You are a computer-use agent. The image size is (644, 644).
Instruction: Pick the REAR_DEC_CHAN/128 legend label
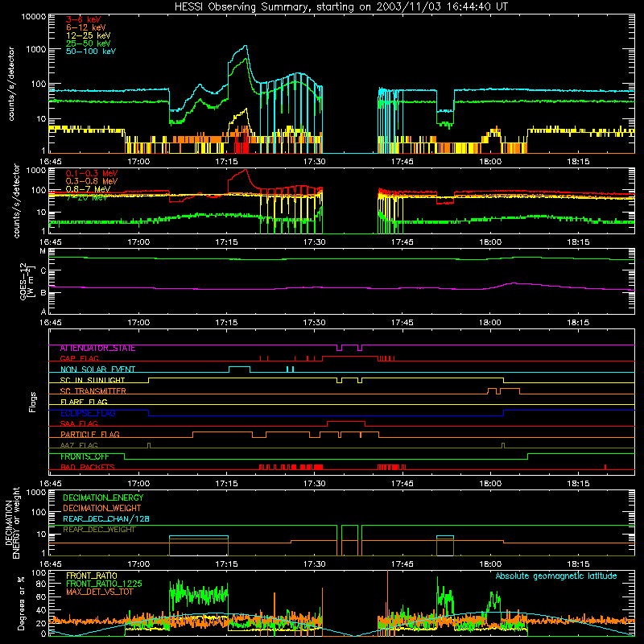[x=106, y=518]
